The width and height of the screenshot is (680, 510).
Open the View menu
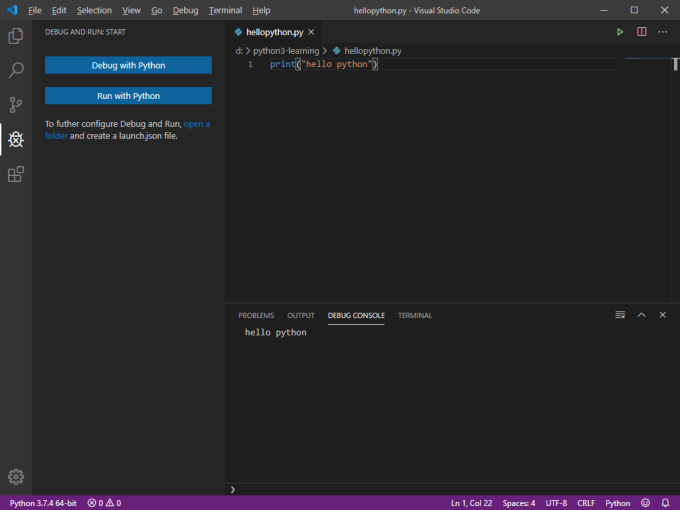(131, 10)
